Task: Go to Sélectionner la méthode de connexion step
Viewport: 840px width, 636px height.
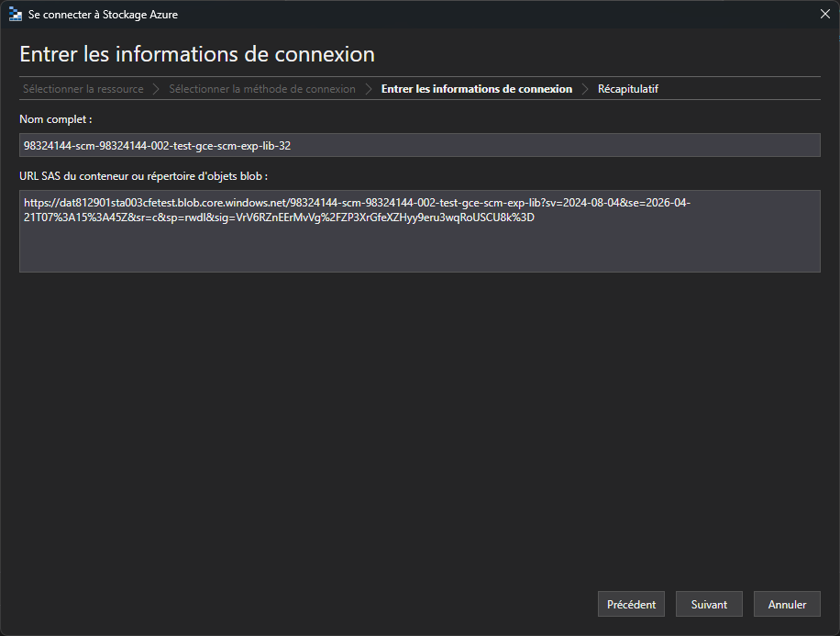Action: pyautogui.click(x=262, y=89)
